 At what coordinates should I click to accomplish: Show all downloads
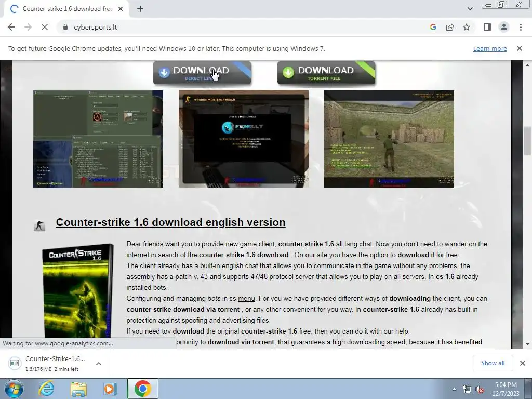tap(493, 363)
